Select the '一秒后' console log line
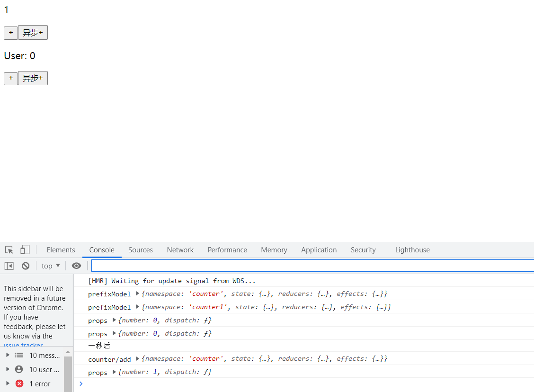Image resolution: width=534 pixels, height=392 pixels. tap(99, 346)
